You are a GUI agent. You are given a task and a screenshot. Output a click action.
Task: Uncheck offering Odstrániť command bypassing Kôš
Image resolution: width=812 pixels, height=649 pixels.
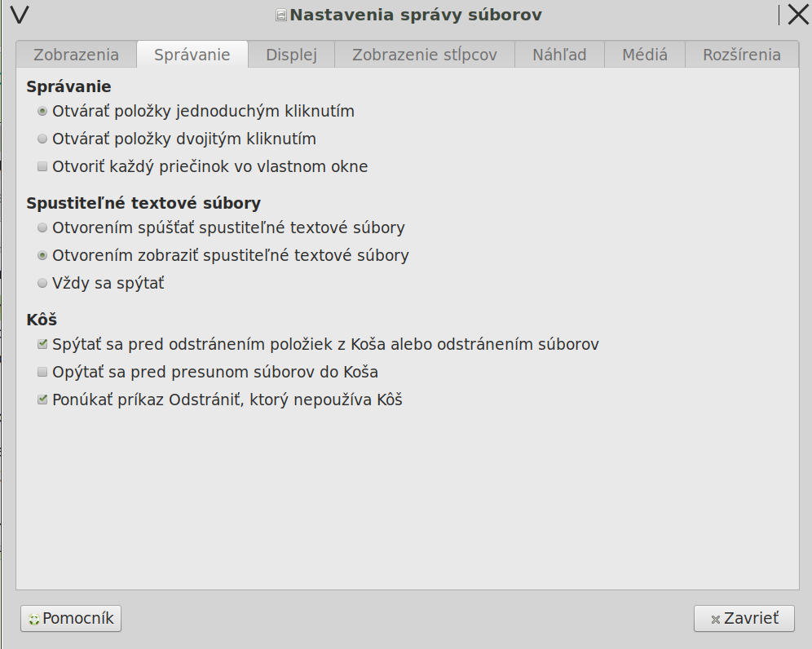pos(42,400)
